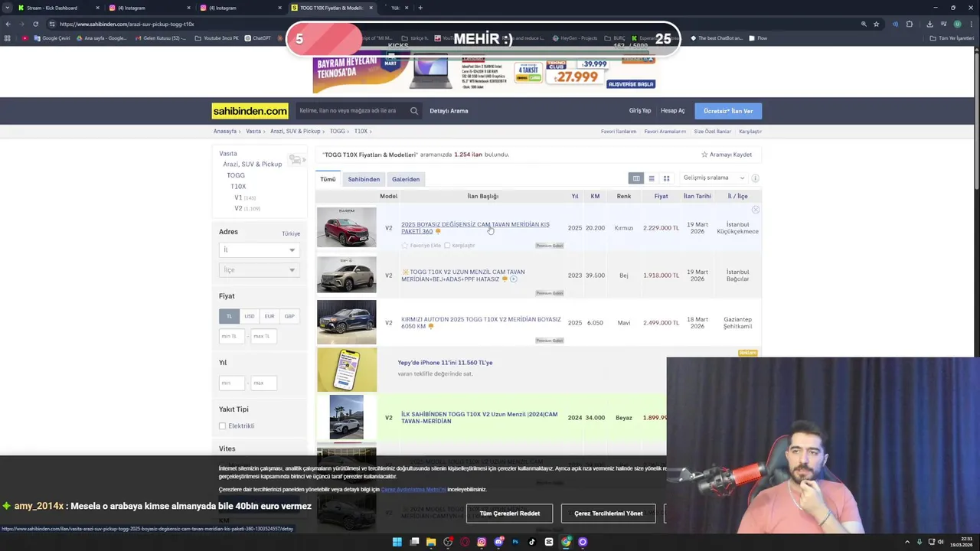The width and height of the screenshot is (980, 551).
Task: Tick the Elektrikli fuel type checkbox
Action: coord(223,426)
